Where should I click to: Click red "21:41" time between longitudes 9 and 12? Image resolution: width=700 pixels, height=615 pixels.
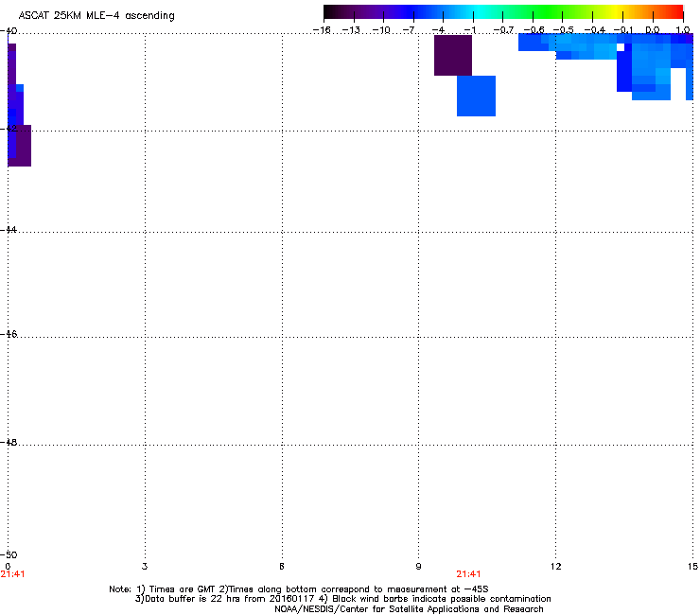pos(468,574)
